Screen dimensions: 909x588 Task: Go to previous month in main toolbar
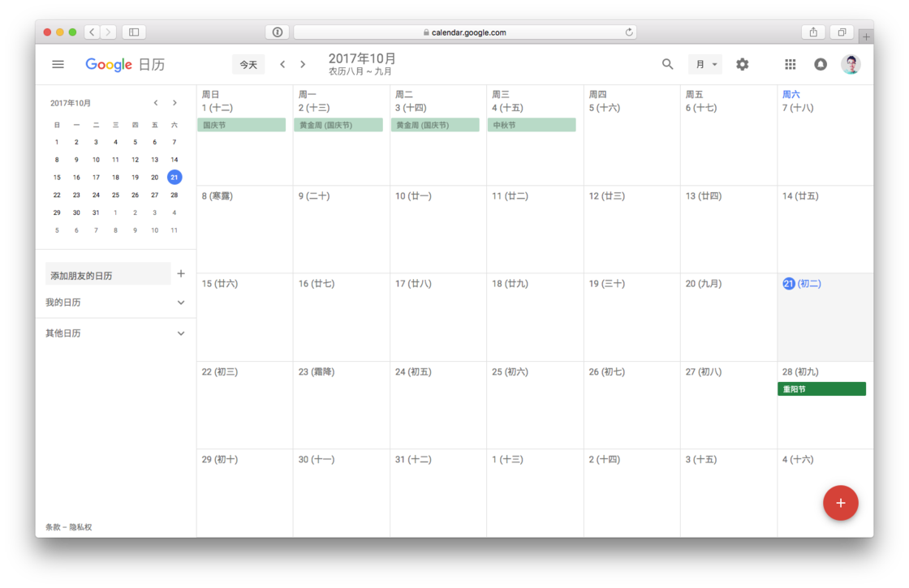(x=282, y=64)
